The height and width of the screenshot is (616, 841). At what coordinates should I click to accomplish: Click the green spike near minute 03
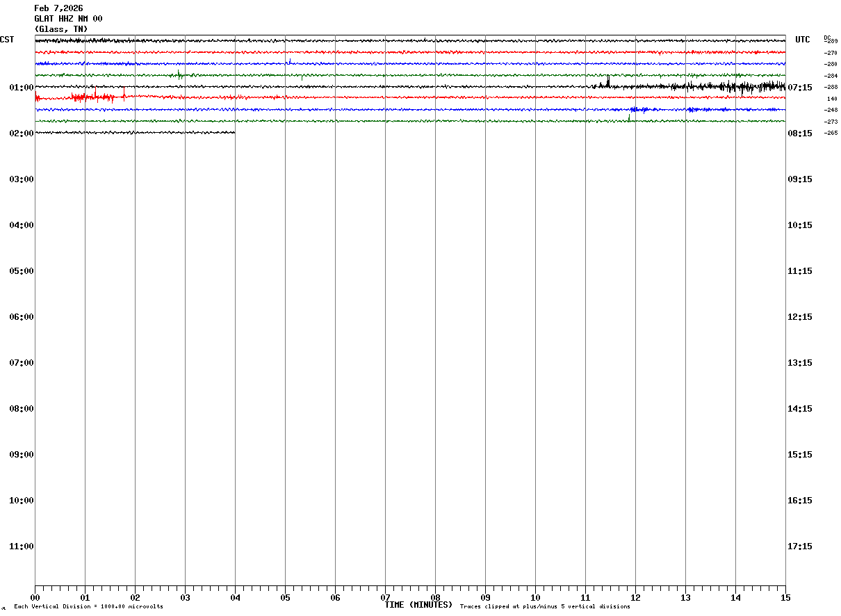pos(179,74)
